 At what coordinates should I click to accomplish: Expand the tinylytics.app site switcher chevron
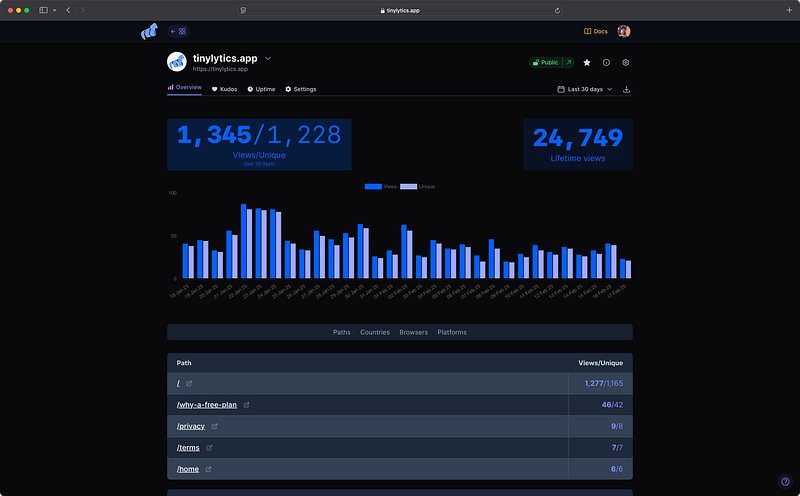pyautogui.click(x=268, y=59)
